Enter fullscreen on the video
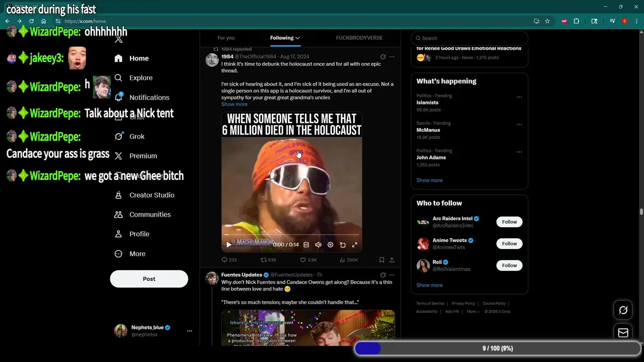Viewport: 644px width, 362px height. click(x=355, y=245)
